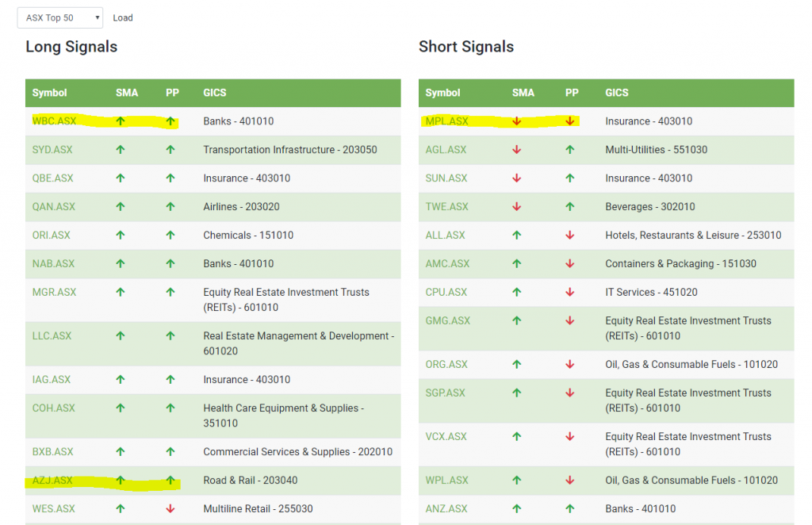Image resolution: width=812 pixels, height=525 pixels.
Task: Select the Airlines - 203020 cell
Action: click(x=241, y=206)
